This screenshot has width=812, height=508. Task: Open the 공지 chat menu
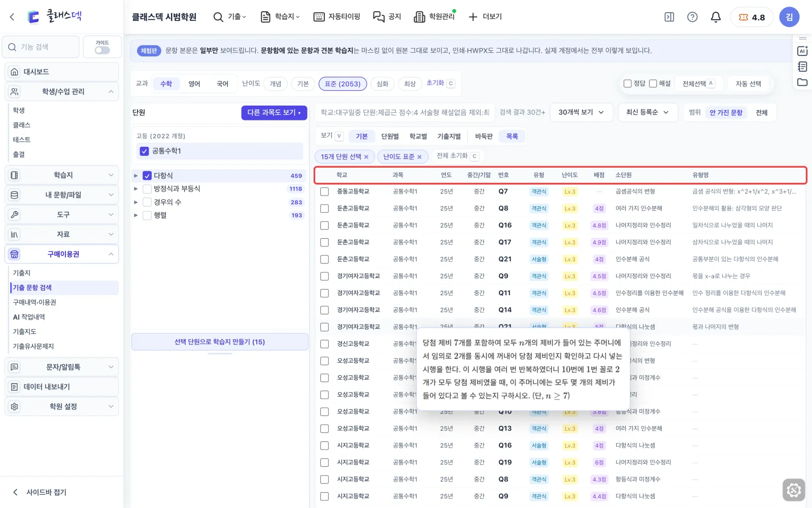pos(387,17)
